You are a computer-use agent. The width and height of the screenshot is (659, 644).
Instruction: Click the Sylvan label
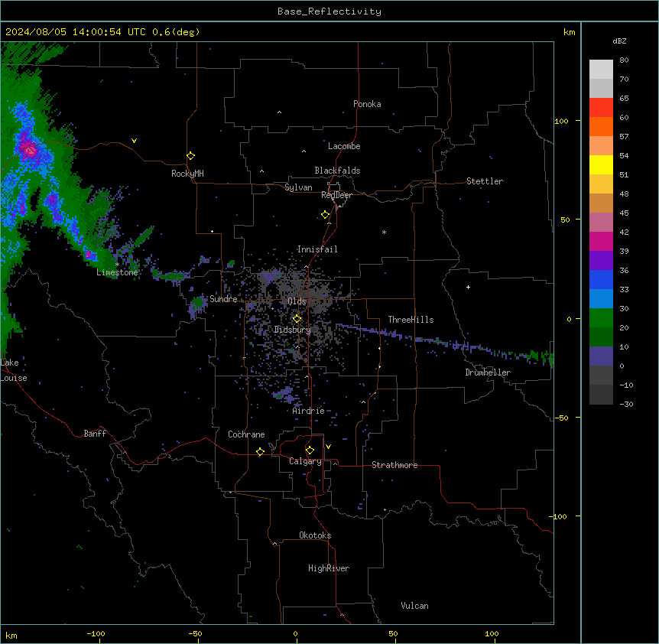click(x=298, y=187)
